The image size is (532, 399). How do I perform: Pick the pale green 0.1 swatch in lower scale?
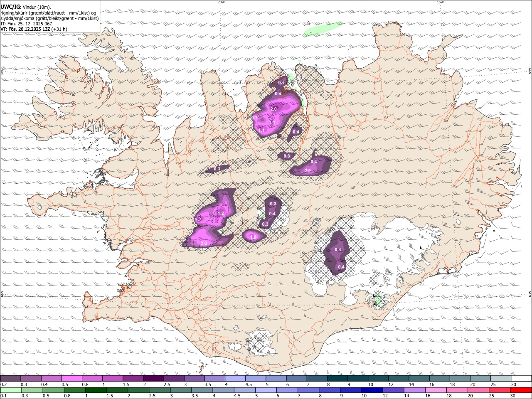pyautogui.click(x=11, y=390)
